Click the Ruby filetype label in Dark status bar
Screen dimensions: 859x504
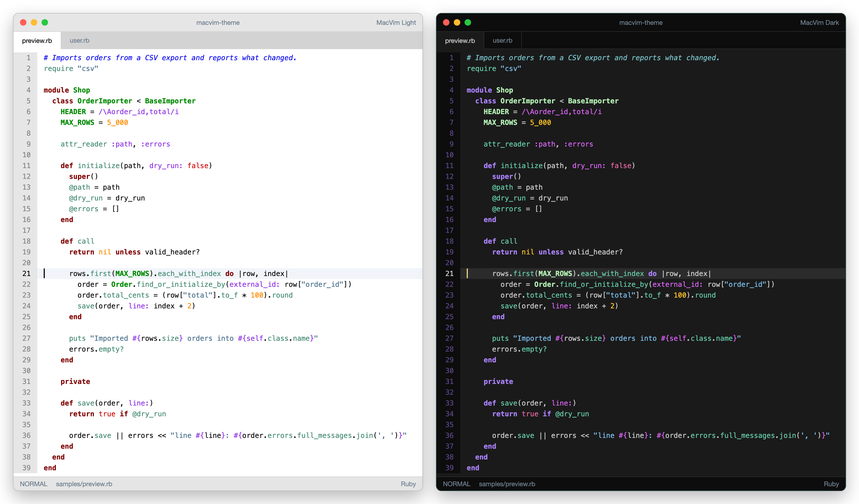(x=831, y=484)
